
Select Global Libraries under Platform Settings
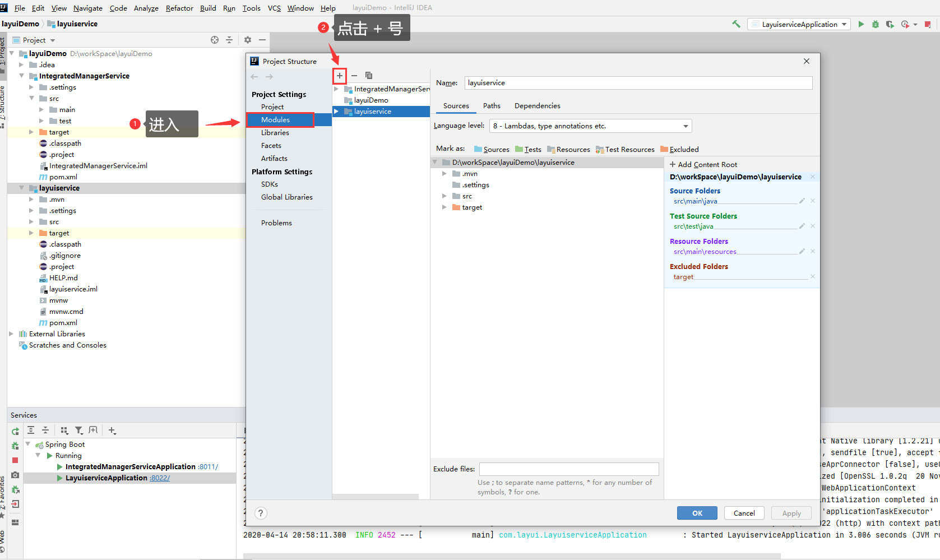(x=287, y=197)
